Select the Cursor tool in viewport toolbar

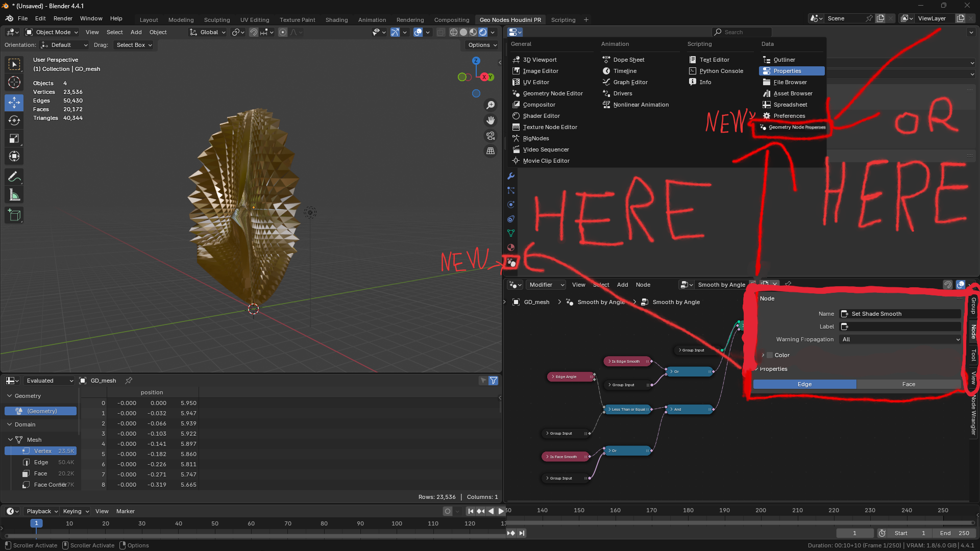click(x=14, y=82)
